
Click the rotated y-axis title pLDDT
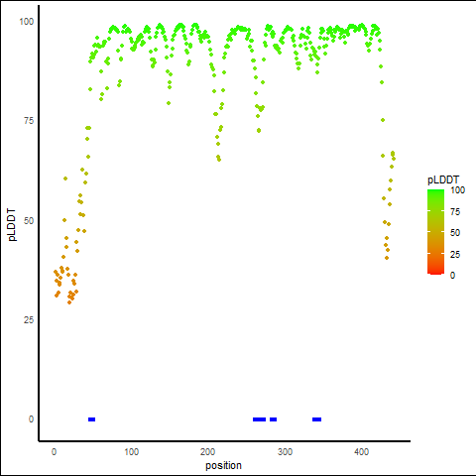tap(12, 225)
